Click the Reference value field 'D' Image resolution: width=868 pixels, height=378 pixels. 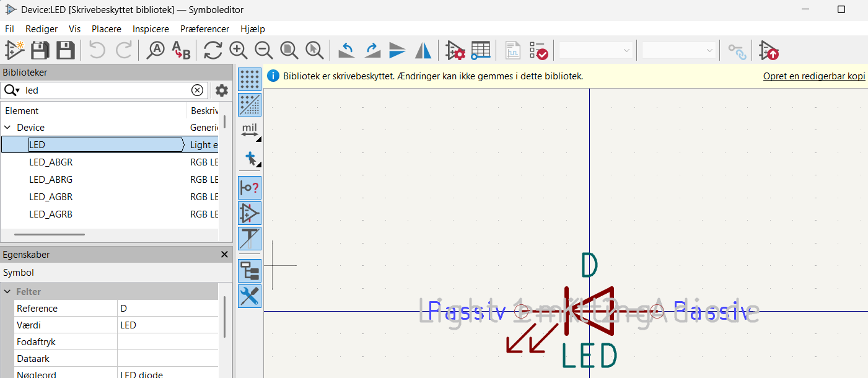[x=168, y=309]
